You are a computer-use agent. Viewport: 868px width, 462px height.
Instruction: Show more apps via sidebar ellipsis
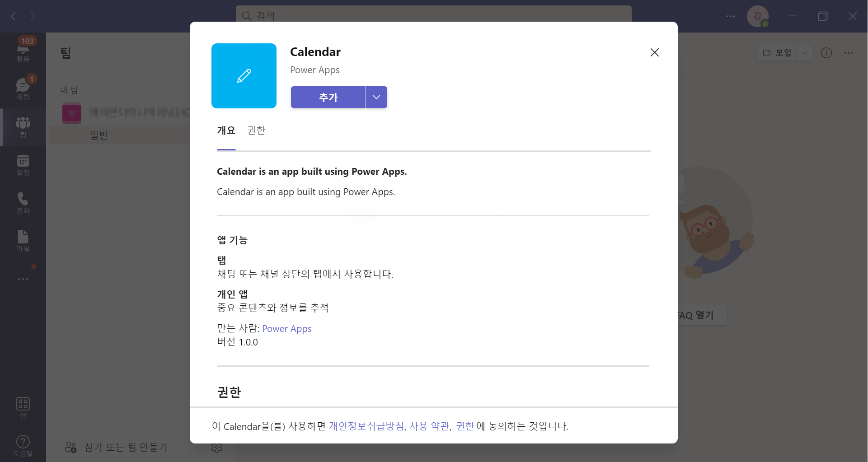(23, 279)
